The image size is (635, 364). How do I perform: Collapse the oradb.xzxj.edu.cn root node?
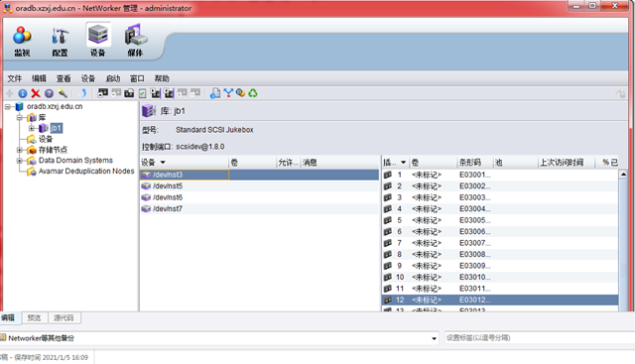[x=7, y=107]
